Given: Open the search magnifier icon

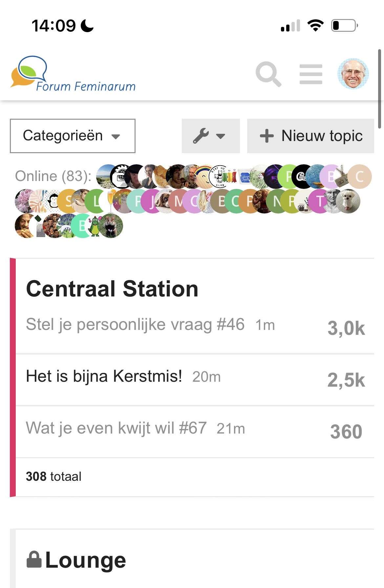Looking at the screenshot, I should pos(268,74).
